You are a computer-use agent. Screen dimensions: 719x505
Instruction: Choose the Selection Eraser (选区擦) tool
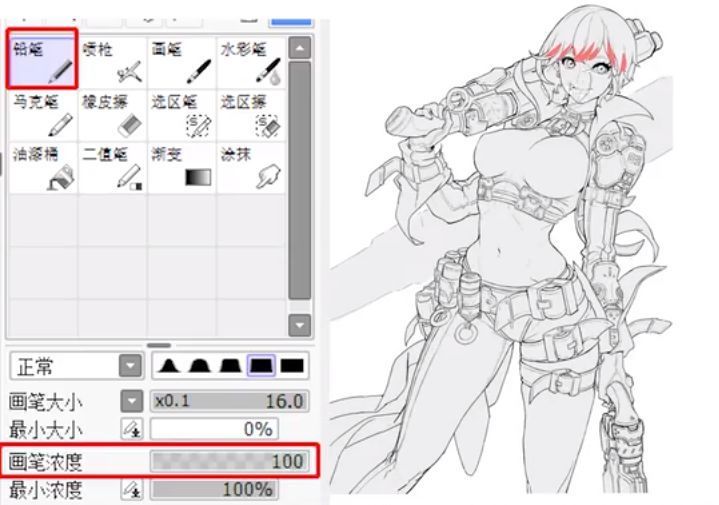tap(251, 114)
